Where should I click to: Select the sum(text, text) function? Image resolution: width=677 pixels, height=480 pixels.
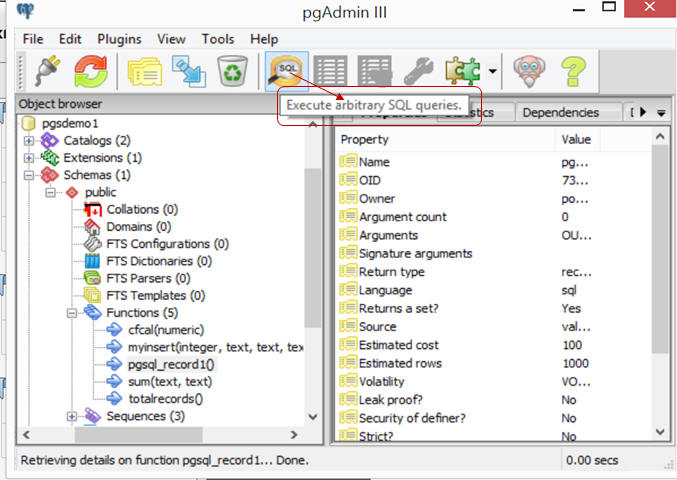coord(170,382)
